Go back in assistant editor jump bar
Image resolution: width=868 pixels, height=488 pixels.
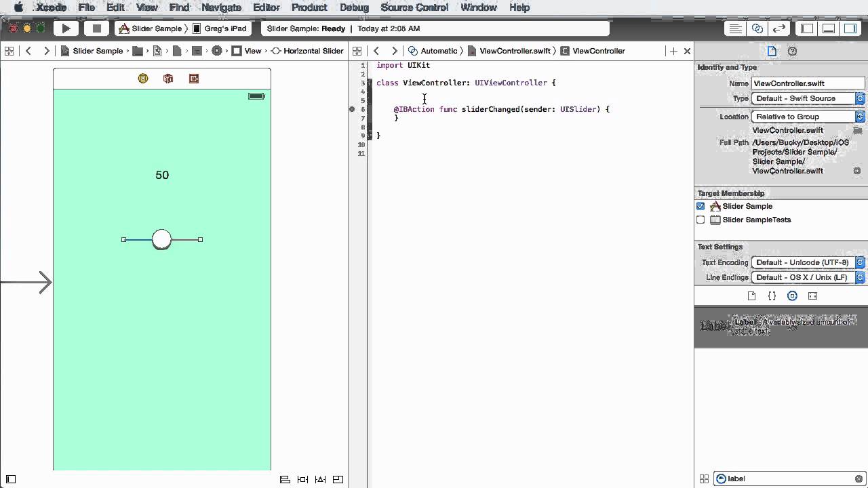click(376, 51)
